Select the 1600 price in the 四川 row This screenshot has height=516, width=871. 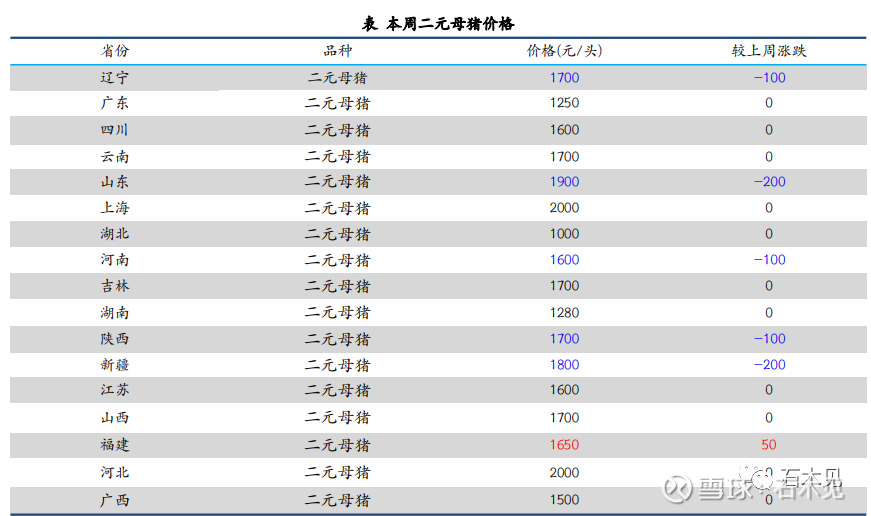(564, 130)
